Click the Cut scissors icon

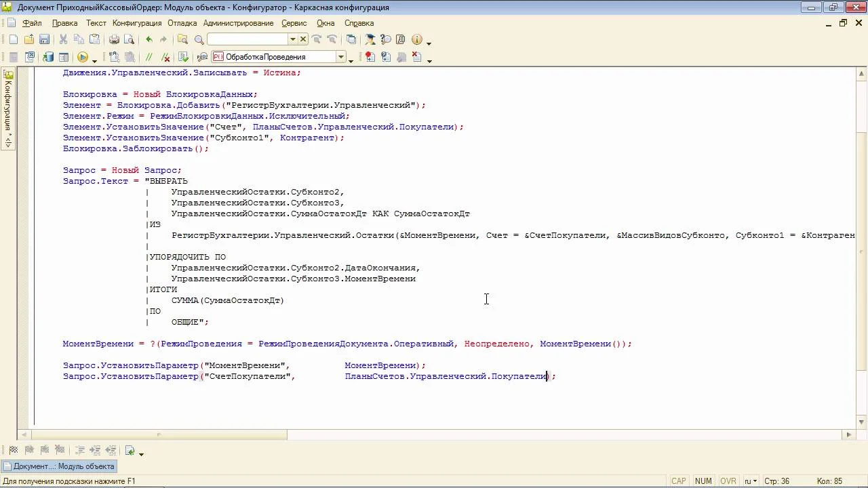click(63, 40)
